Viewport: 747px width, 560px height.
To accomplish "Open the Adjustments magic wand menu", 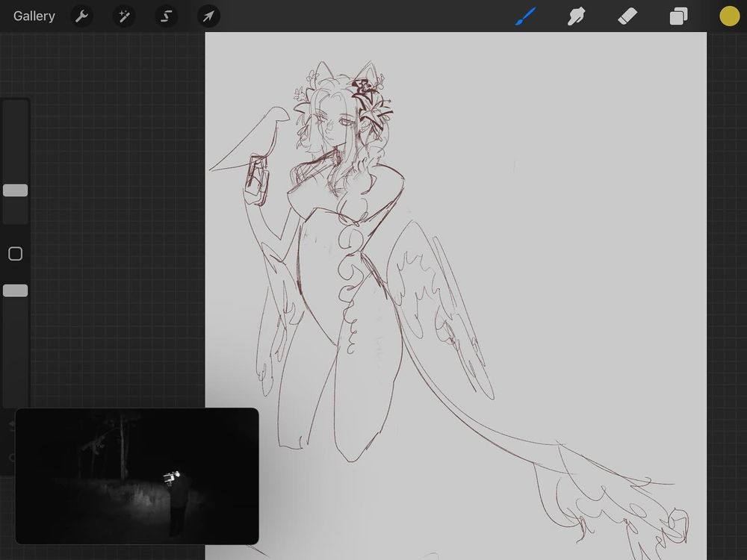I will point(124,16).
